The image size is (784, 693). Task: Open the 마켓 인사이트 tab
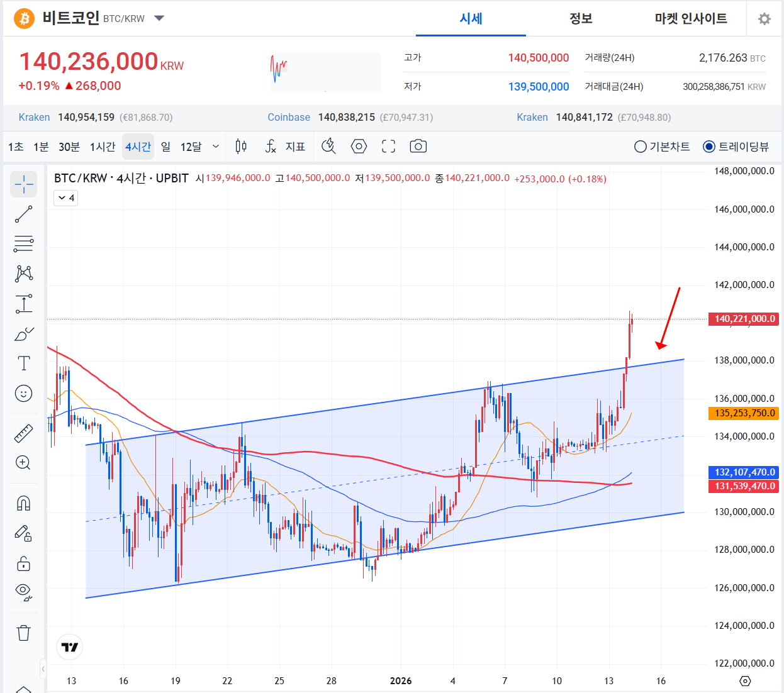point(690,19)
